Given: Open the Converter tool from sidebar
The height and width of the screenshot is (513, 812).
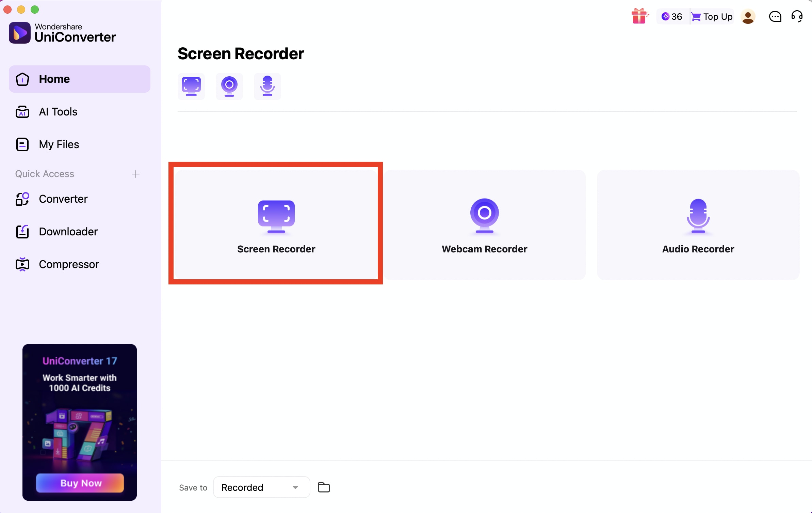Looking at the screenshot, I should 63,199.
